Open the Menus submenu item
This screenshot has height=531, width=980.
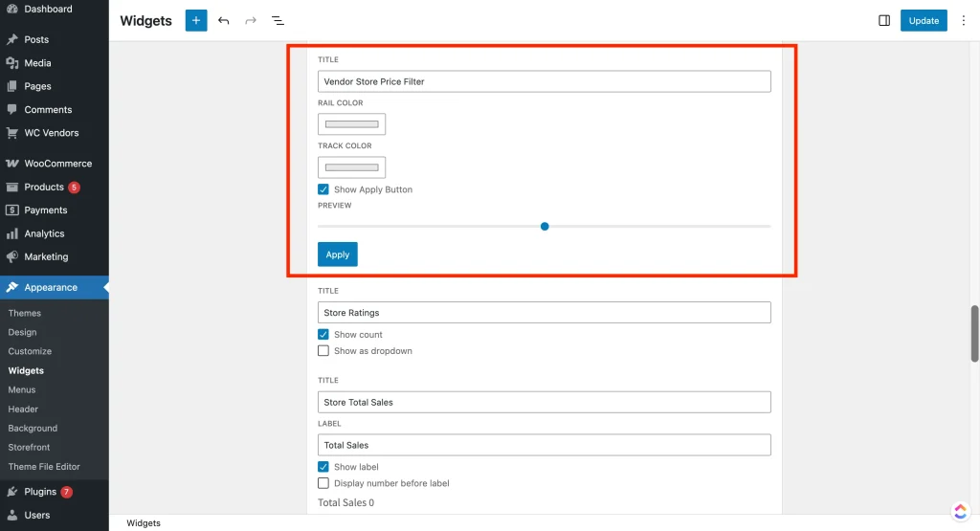22,389
